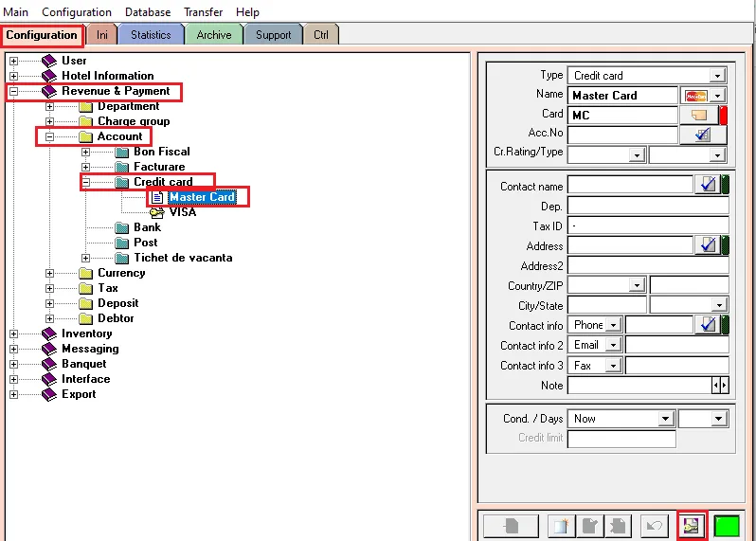Click the red color swatch beside Card
The width and height of the screenshot is (756, 541).
pos(723,116)
